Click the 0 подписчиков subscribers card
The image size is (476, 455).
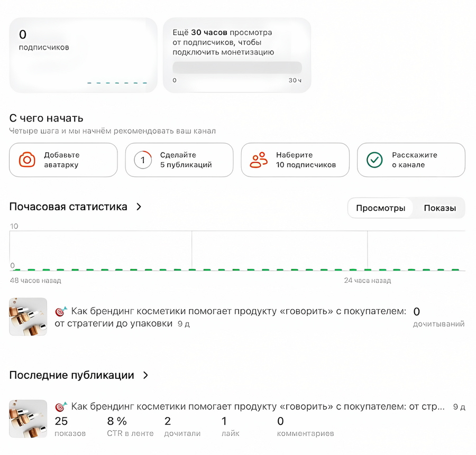[x=83, y=55]
